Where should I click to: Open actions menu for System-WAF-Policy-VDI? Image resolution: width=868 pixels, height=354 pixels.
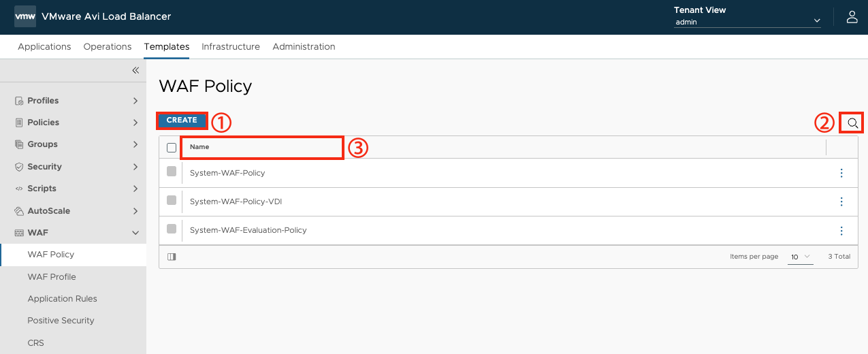click(x=841, y=202)
